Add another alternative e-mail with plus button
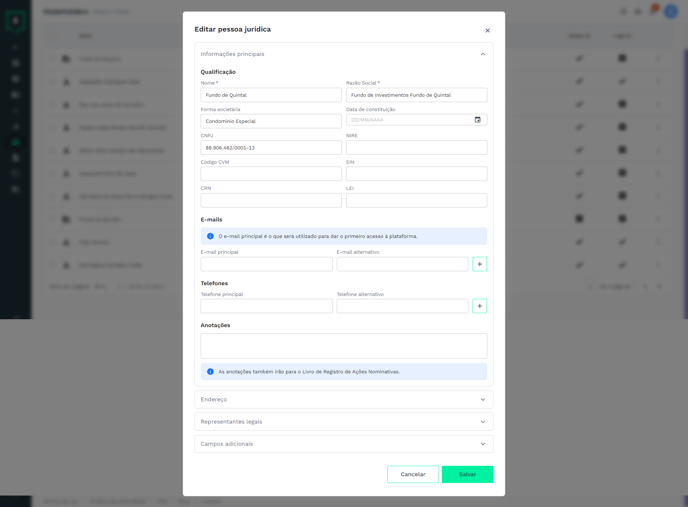688x507 pixels. tap(479, 264)
